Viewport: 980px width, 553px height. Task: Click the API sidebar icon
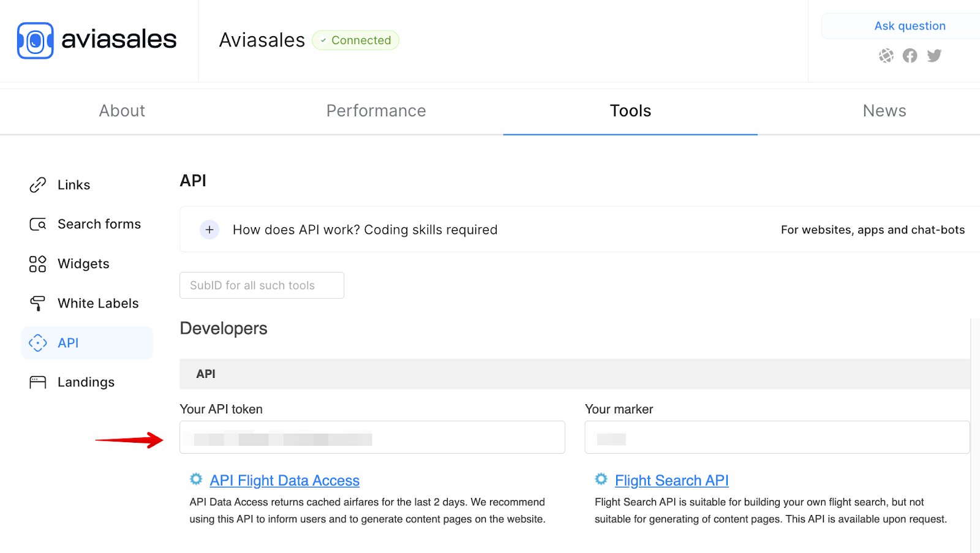(37, 342)
